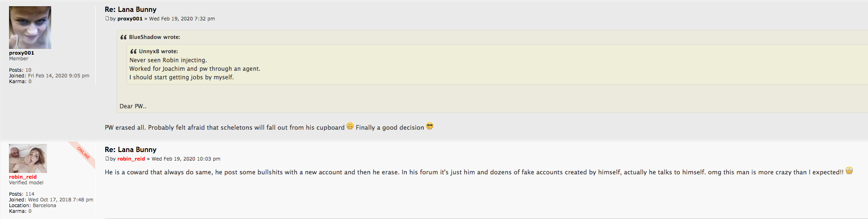Click the 'UnnyxB wrote:' nested quote header
The height and width of the screenshot is (219, 868).
(158, 51)
